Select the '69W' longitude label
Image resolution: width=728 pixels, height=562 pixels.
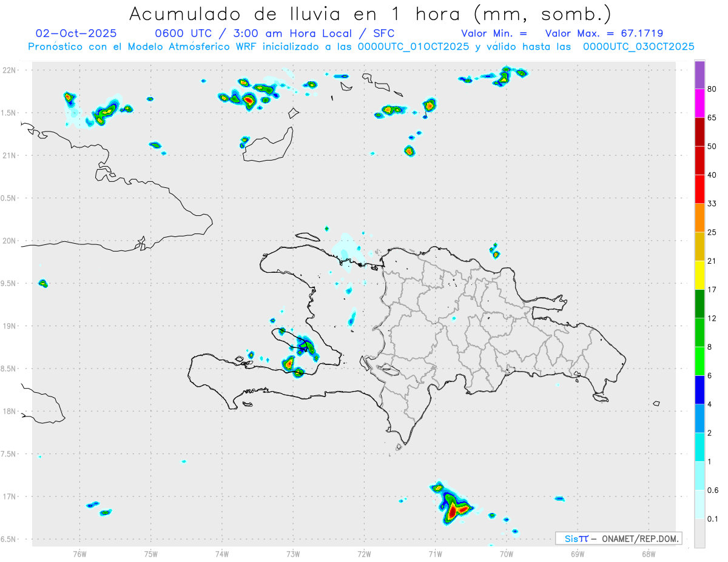[x=578, y=554]
